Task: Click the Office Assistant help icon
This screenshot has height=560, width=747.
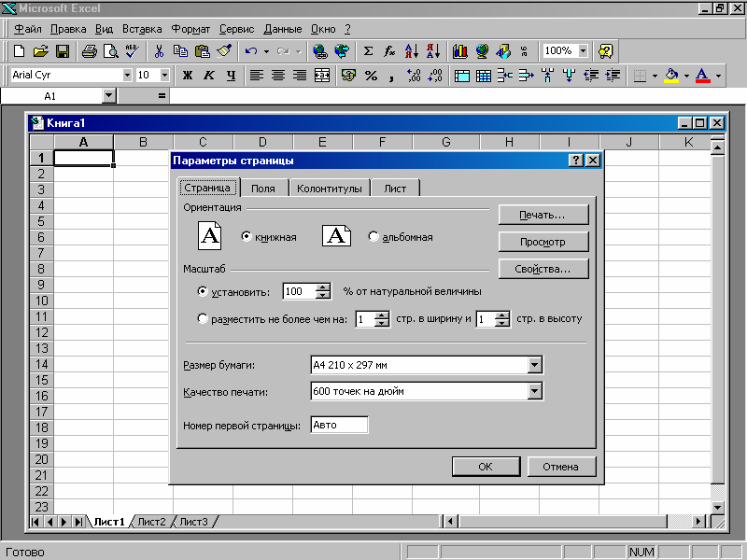Action: pos(605,51)
